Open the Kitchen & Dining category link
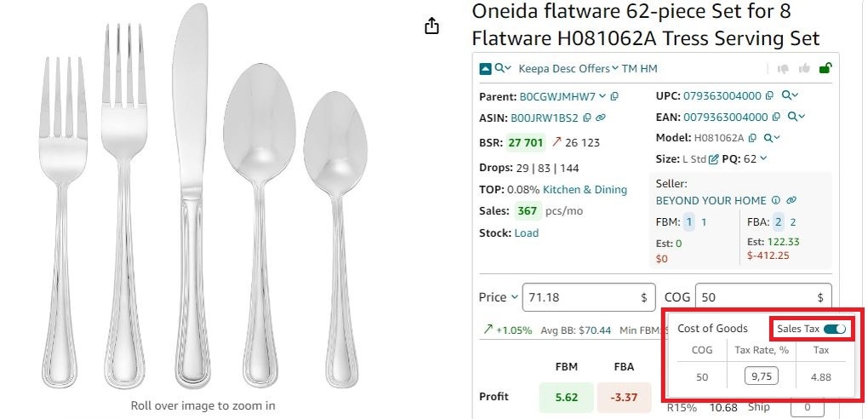 click(x=585, y=190)
